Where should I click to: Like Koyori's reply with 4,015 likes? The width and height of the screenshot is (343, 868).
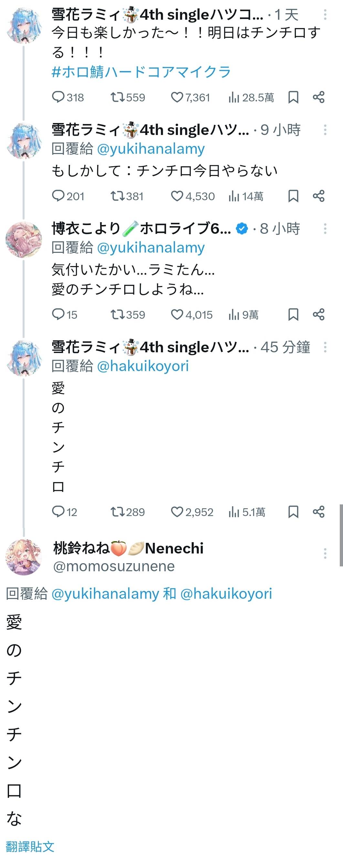(x=177, y=315)
